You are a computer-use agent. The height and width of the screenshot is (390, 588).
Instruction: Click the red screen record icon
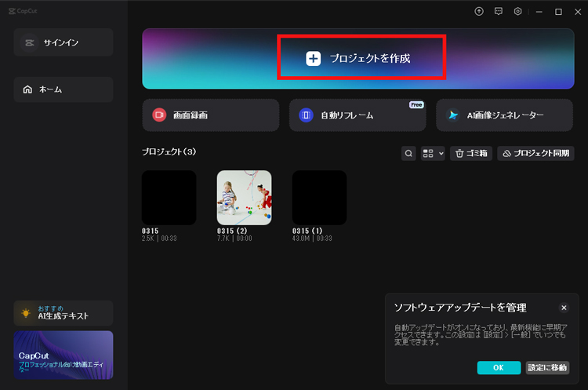click(x=159, y=115)
